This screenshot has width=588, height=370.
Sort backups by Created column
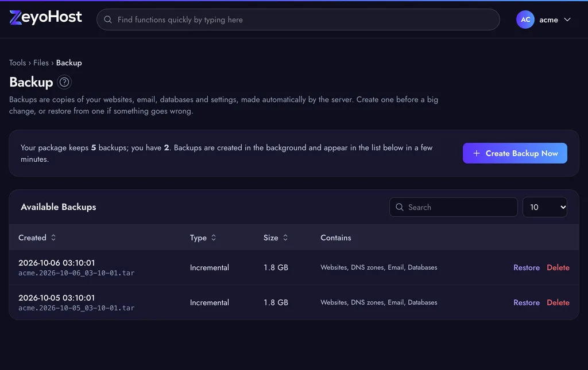pyautogui.click(x=37, y=238)
